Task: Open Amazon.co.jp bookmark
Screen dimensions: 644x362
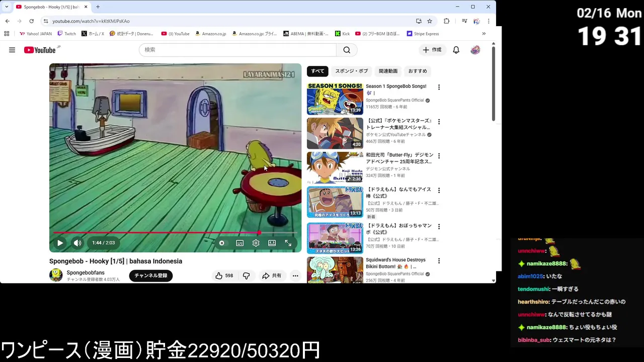Action: pyautogui.click(x=210, y=34)
